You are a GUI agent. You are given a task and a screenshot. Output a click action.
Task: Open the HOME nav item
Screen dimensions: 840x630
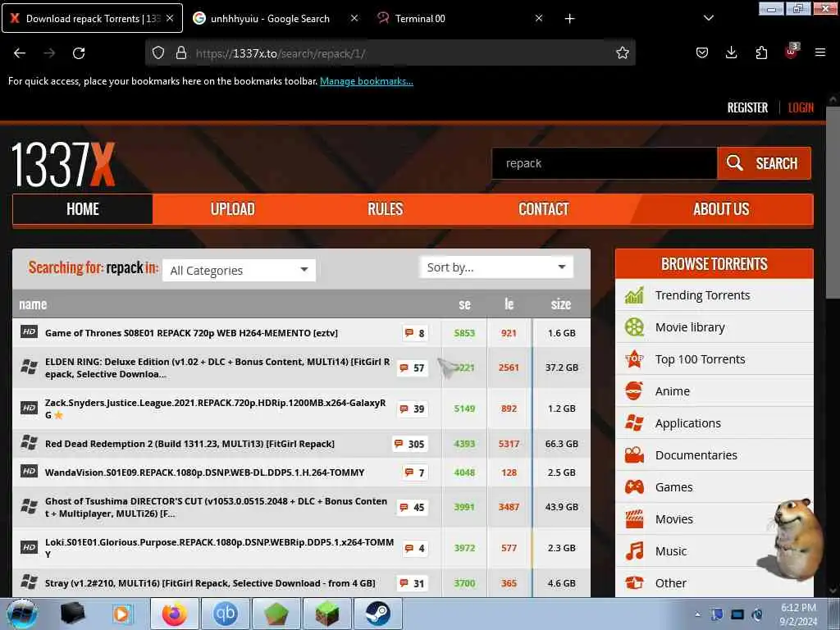pos(83,209)
